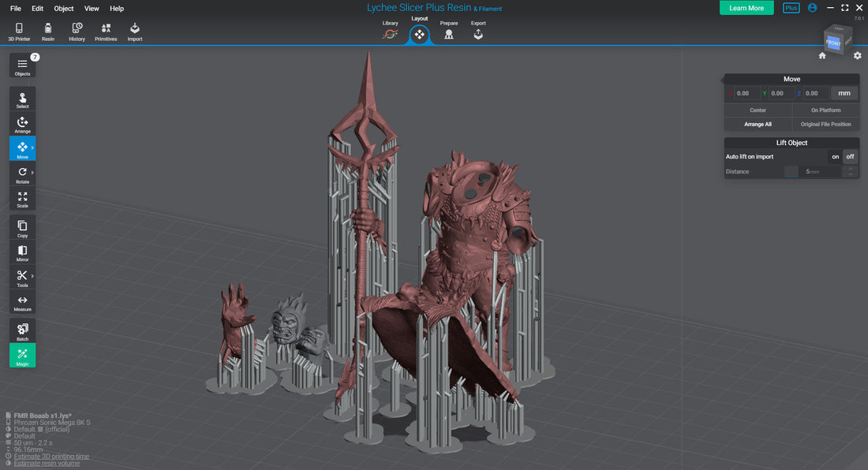Screen dimensions: 868x470
Task: Turn Auto lift on import on
Action: click(x=835, y=157)
